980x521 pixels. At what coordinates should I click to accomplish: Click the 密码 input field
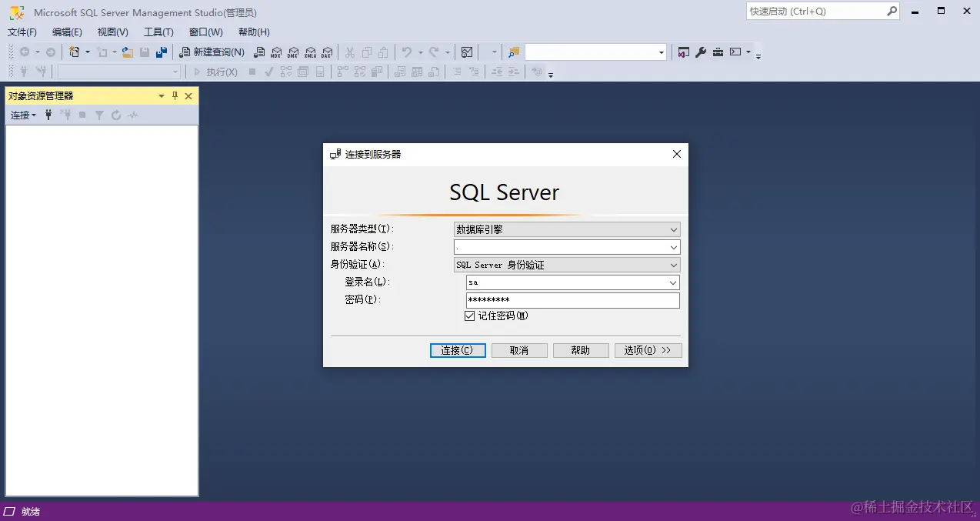(x=573, y=300)
